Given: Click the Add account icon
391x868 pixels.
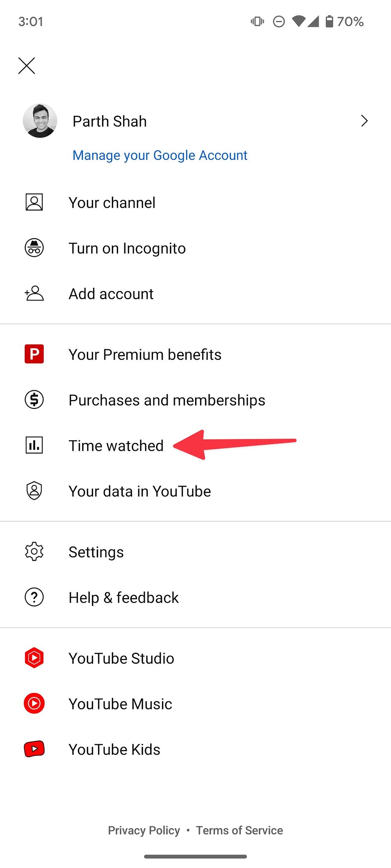Looking at the screenshot, I should tap(34, 293).
